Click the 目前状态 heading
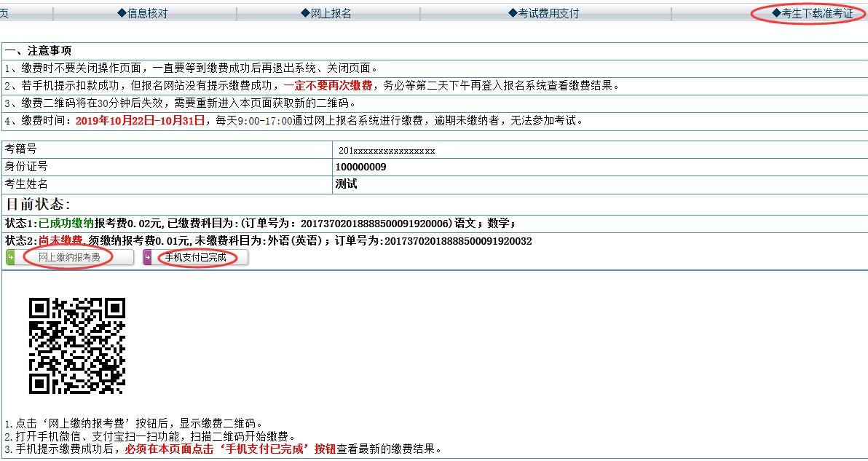The width and height of the screenshot is (868, 461). point(38,204)
